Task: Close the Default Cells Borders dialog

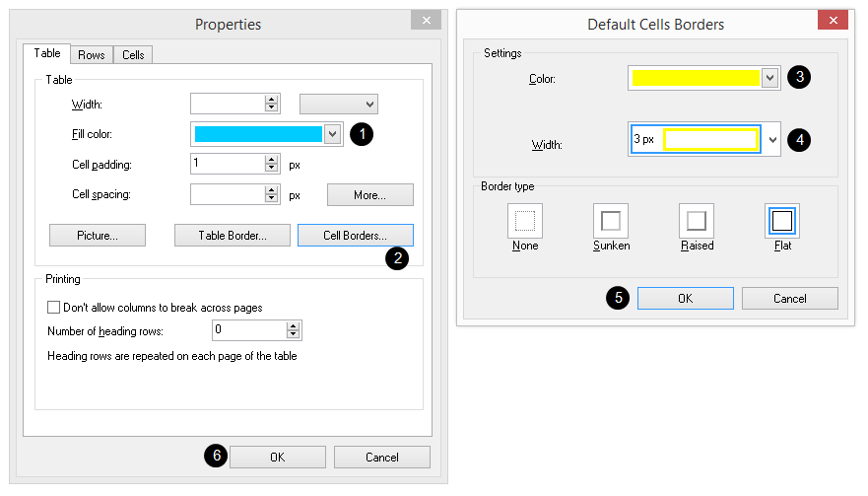Action: (x=833, y=22)
